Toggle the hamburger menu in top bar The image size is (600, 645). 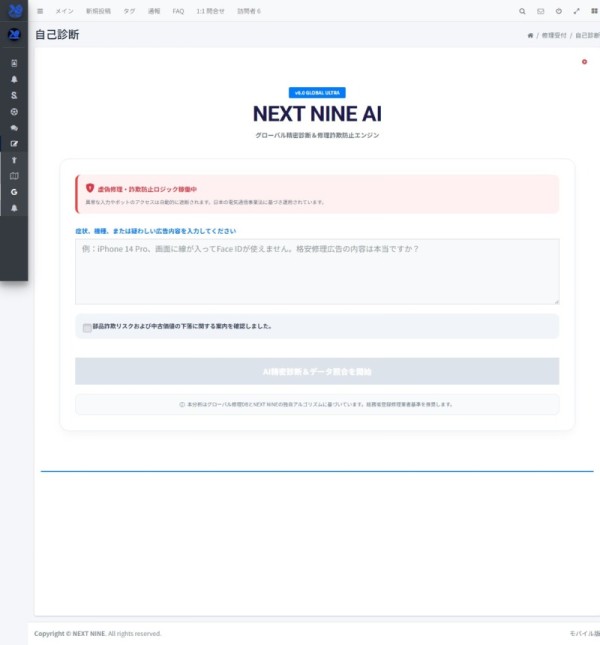pyautogui.click(x=40, y=11)
